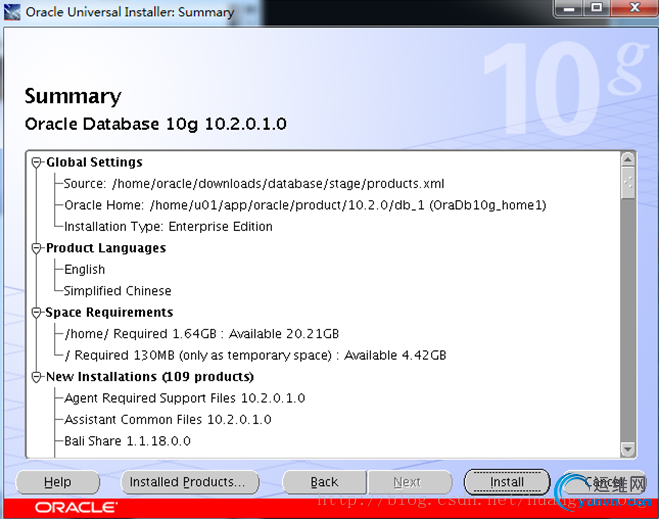The height and width of the screenshot is (519, 659).
Task: Select Installation Type: Enterprise Edition row
Action: 168,227
